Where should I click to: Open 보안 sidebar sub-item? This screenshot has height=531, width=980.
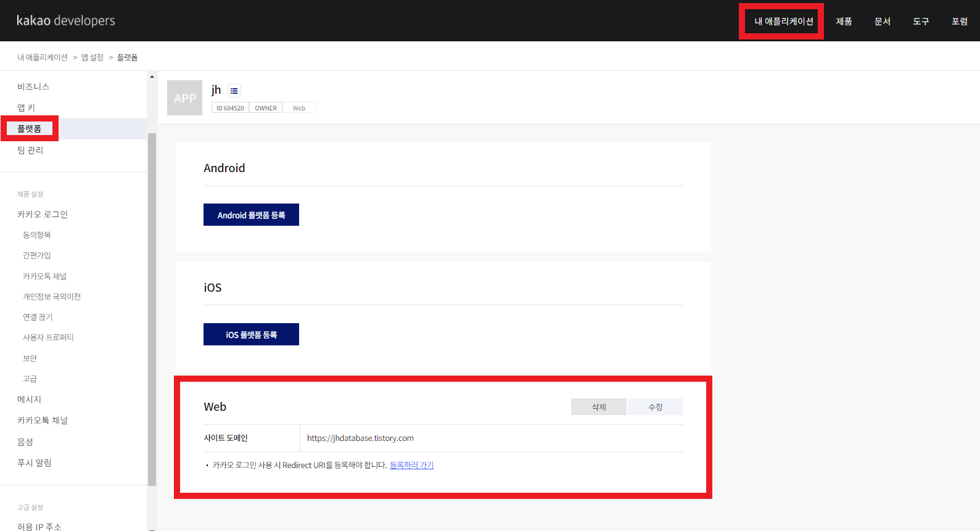click(30, 358)
